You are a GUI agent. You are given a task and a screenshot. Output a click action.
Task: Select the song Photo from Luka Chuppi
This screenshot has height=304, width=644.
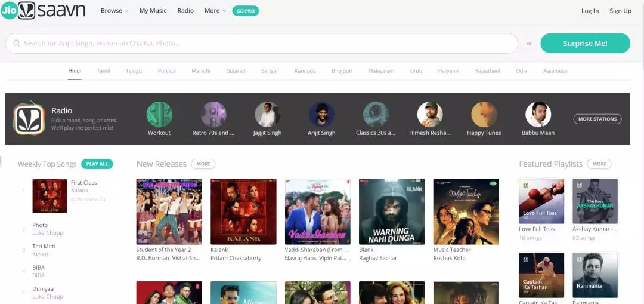(40, 225)
